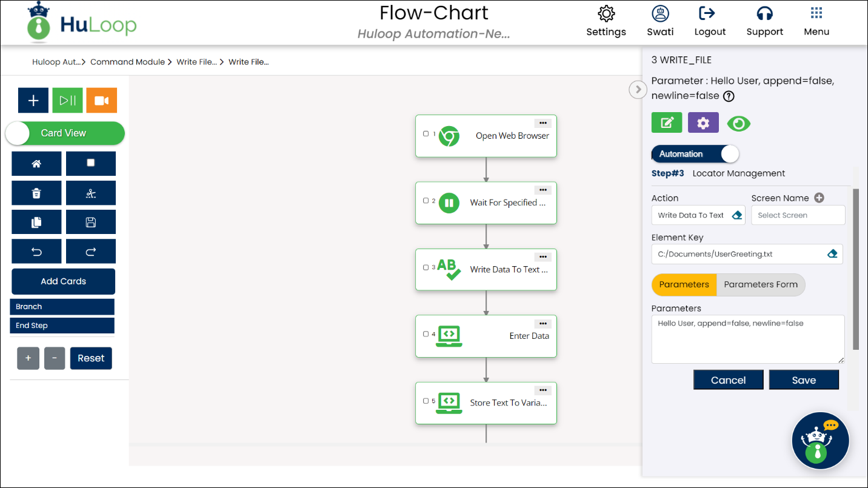Screen dimensions: 868x488
Task: Click the Element Key input field
Action: click(738, 255)
